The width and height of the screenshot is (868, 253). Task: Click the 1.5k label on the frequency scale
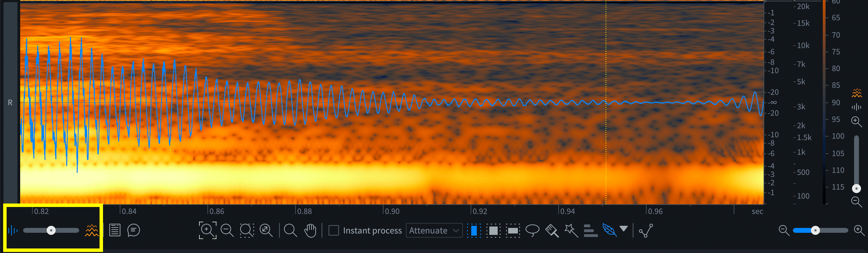coord(804,137)
